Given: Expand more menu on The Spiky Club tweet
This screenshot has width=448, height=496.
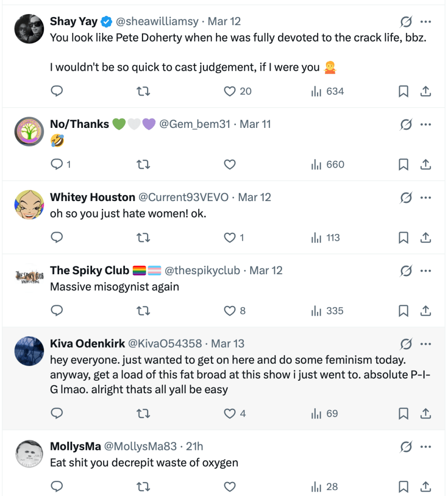Looking at the screenshot, I should (x=426, y=271).
